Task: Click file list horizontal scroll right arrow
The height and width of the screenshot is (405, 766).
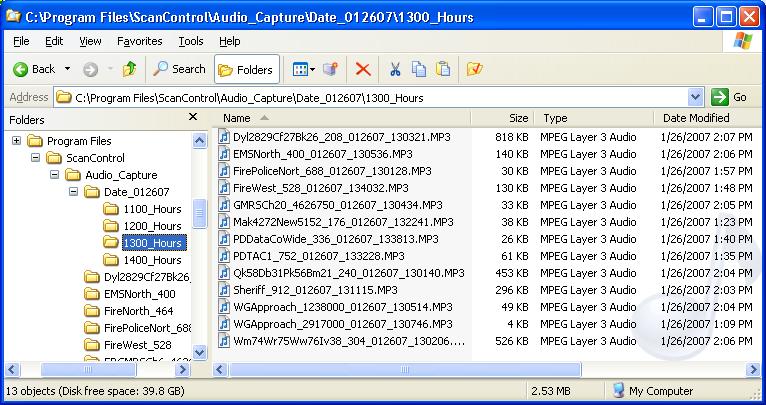Action: point(754,370)
